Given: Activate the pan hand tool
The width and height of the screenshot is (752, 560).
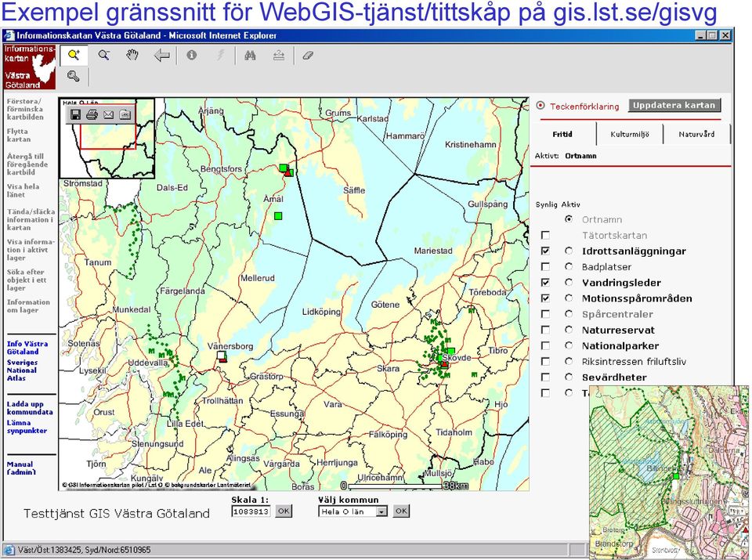Looking at the screenshot, I should [x=132, y=55].
